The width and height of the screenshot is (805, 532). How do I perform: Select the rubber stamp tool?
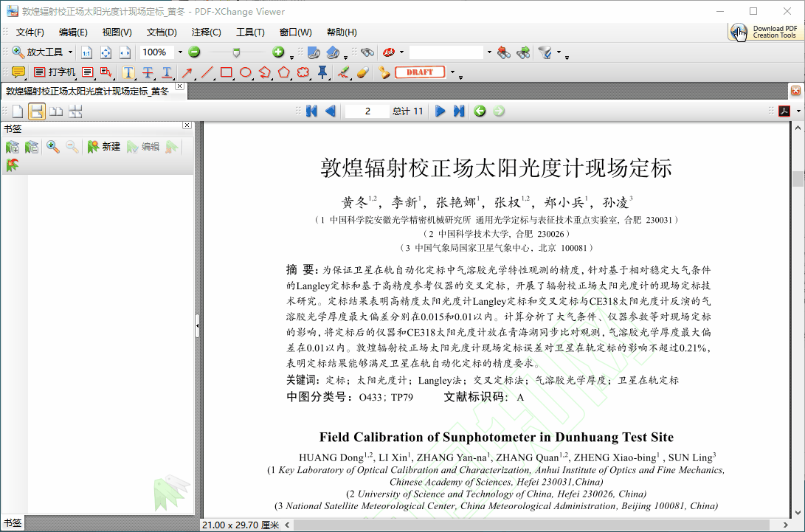click(x=384, y=72)
